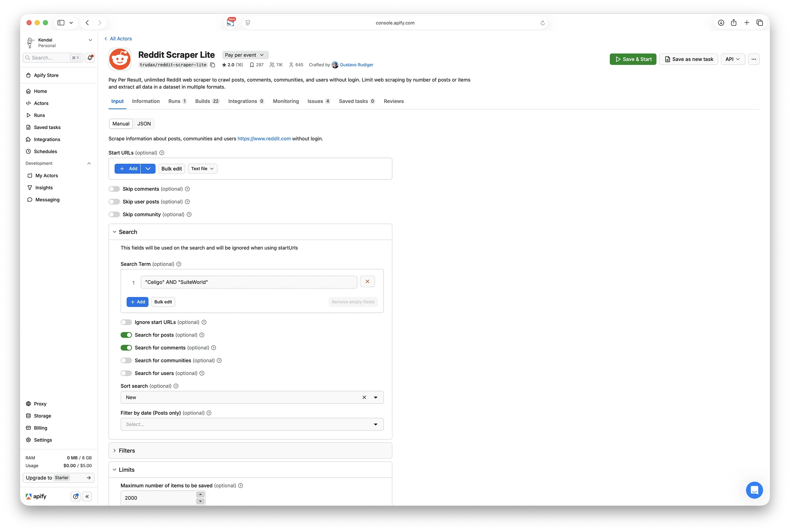
Task: Copy the actor name trudax/reddit-scraper-lite
Action: (x=212, y=65)
